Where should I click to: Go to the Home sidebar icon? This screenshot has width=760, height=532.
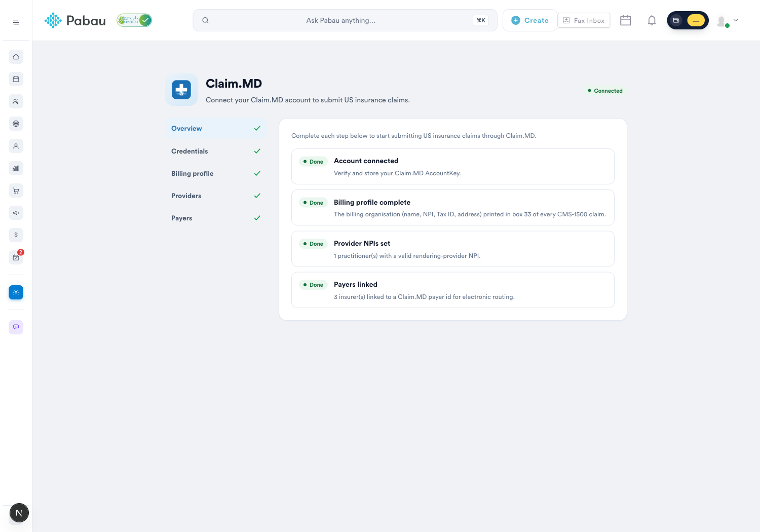tap(16, 57)
